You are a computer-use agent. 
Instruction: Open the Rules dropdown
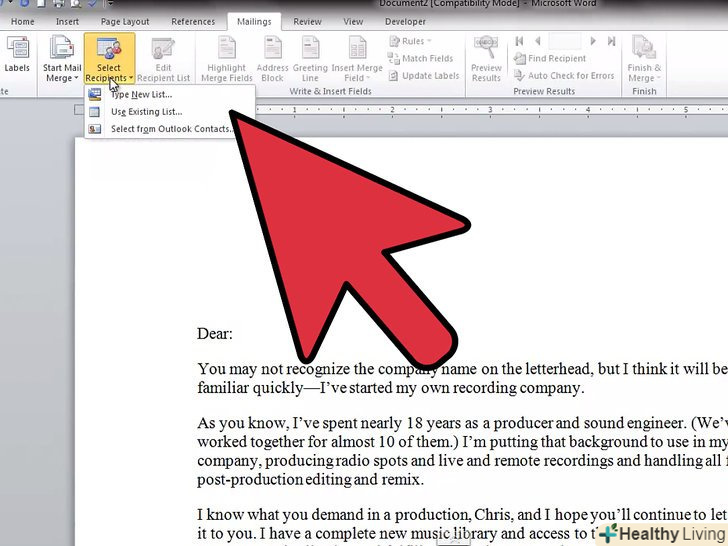[x=410, y=41]
